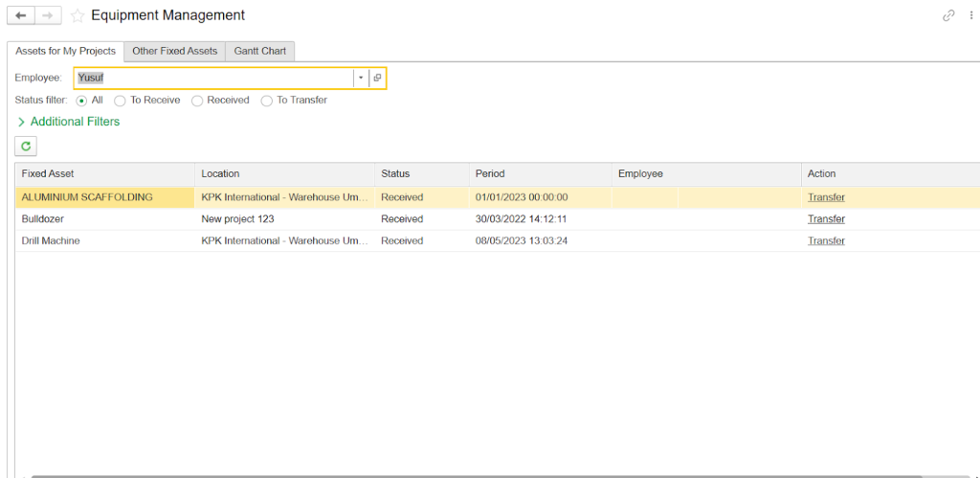Switch to Other Fixed Assets tab
The height and width of the screenshot is (478, 980).
(x=174, y=52)
